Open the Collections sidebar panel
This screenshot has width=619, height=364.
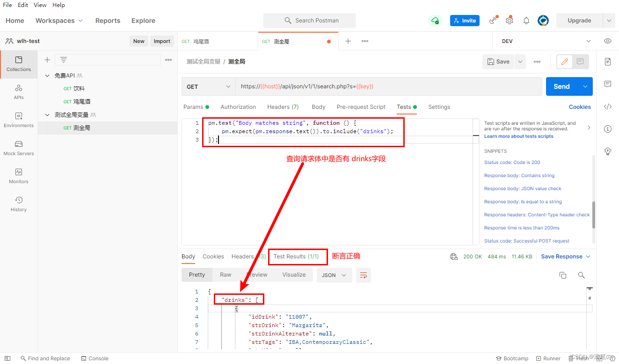19,64
